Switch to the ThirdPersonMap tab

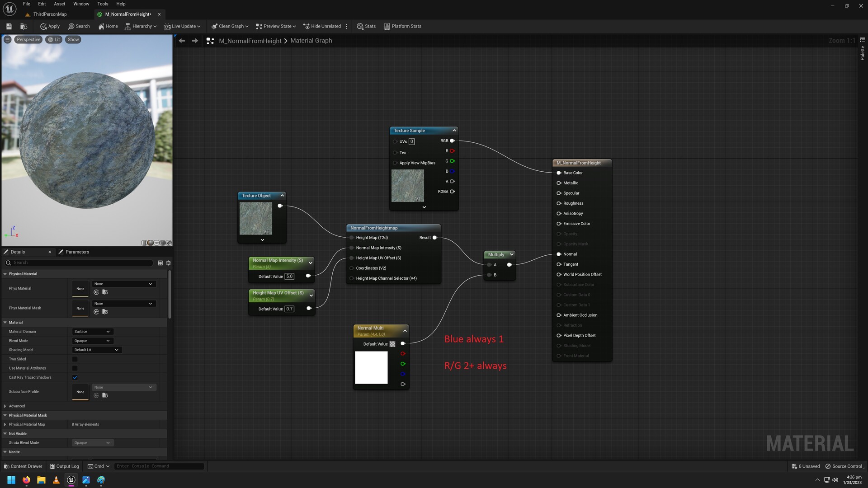(x=49, y=14)
